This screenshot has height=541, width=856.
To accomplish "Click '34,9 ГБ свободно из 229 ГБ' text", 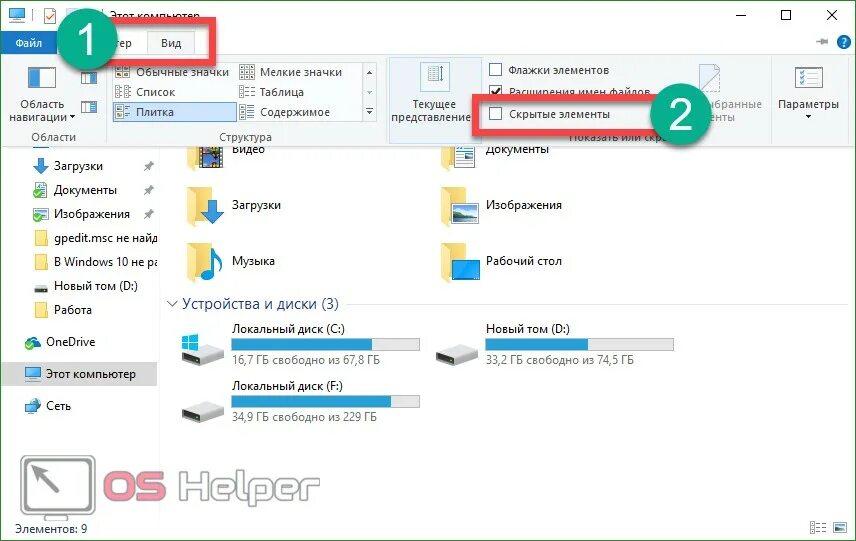I will pyautogui.click(x=304, y=417).
